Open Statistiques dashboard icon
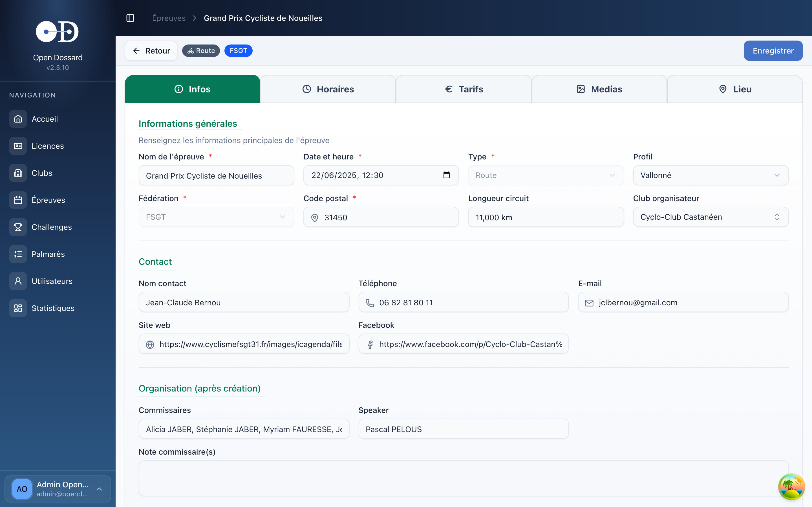 pos(18,308)
